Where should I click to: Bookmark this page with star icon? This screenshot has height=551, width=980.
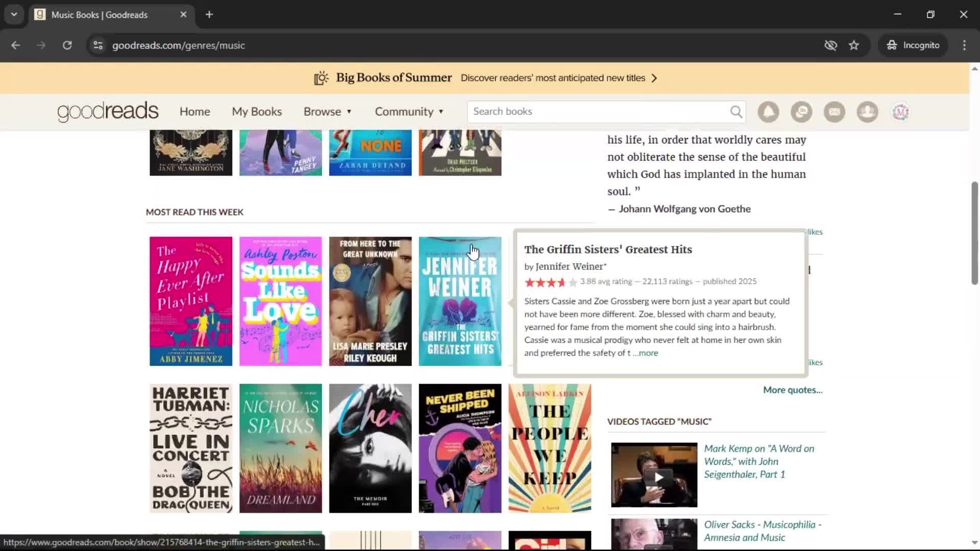click(854, 45)
